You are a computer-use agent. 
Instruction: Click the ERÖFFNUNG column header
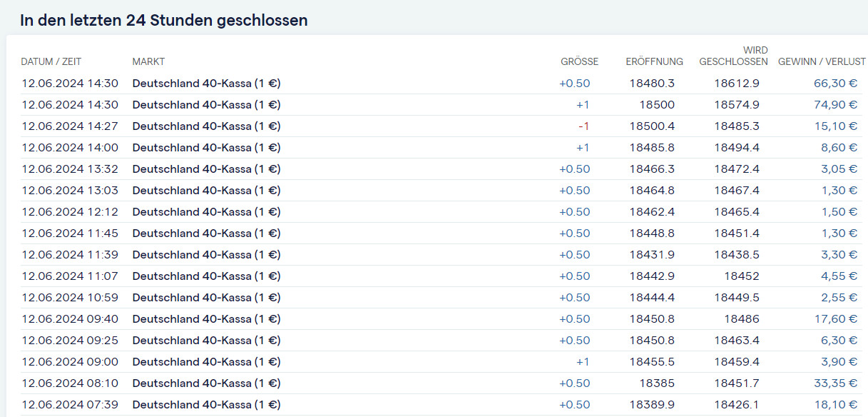tap(654, 61)
